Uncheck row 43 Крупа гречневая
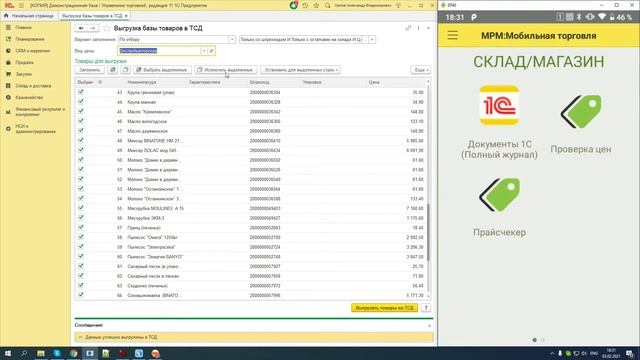640x360 pixels. click(x=81, y=92)
